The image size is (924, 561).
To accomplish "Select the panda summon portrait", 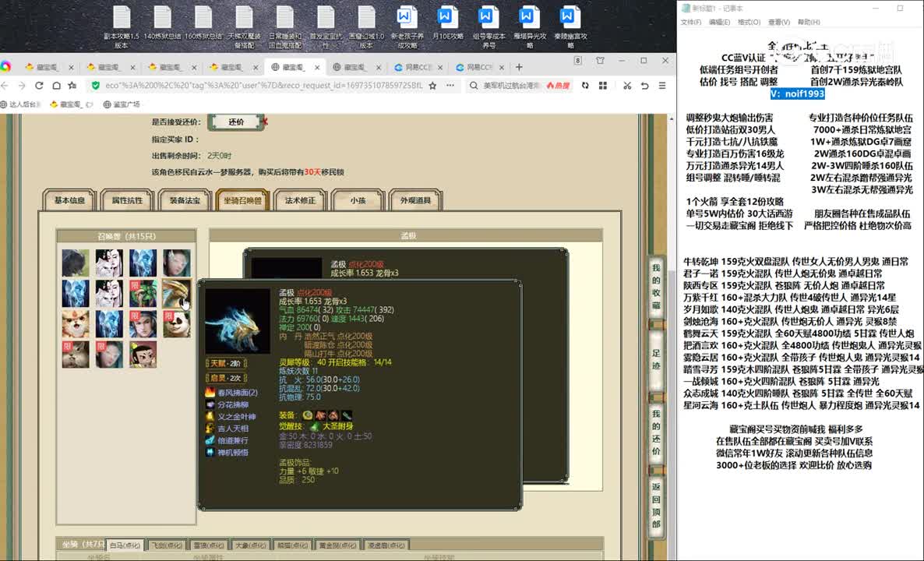I will [177, 324].
